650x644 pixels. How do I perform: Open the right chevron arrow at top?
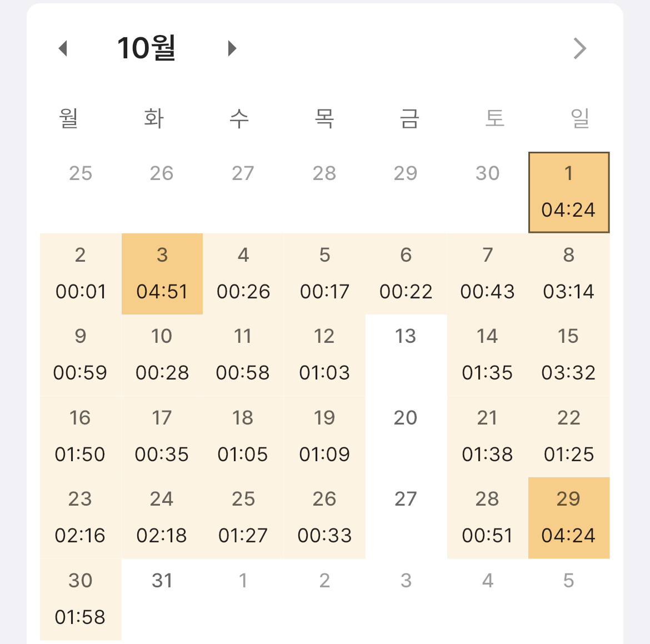coord(579,48)
